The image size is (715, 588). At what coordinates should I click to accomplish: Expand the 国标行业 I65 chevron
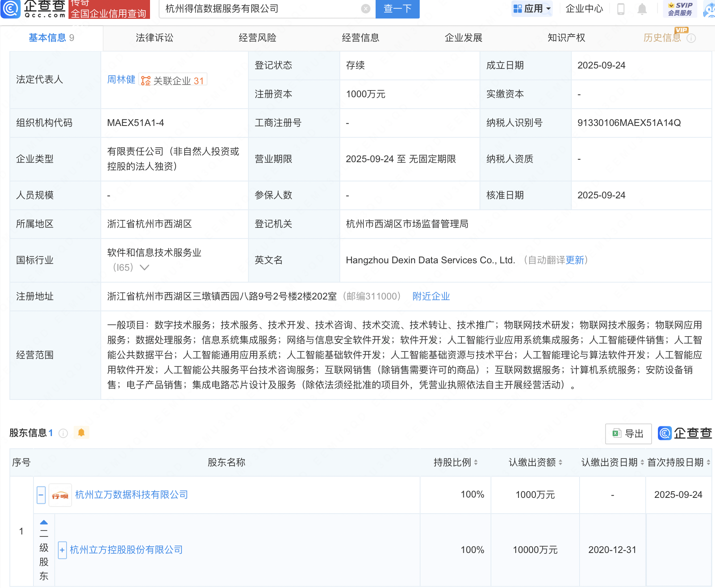[144, 268]
